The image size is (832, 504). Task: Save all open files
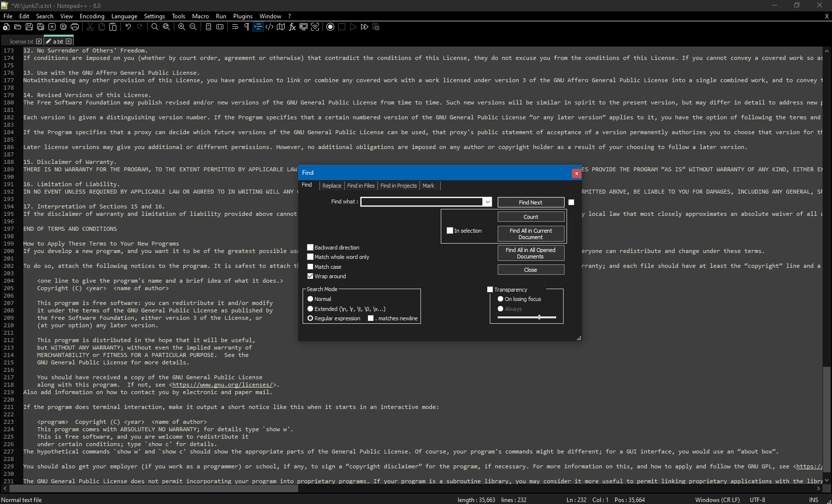point(41,27)
